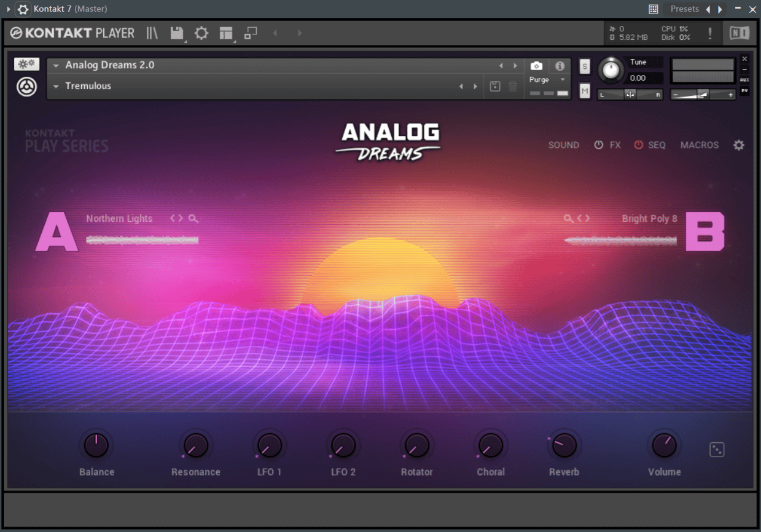
Task: Delete snapshot with the trash icon
Action: (513, 86)
